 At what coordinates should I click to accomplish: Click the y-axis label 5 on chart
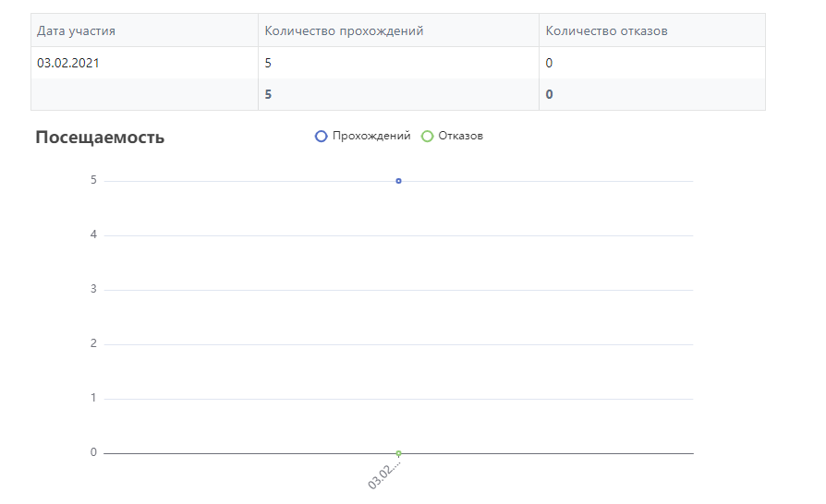(x=93, y=180)
